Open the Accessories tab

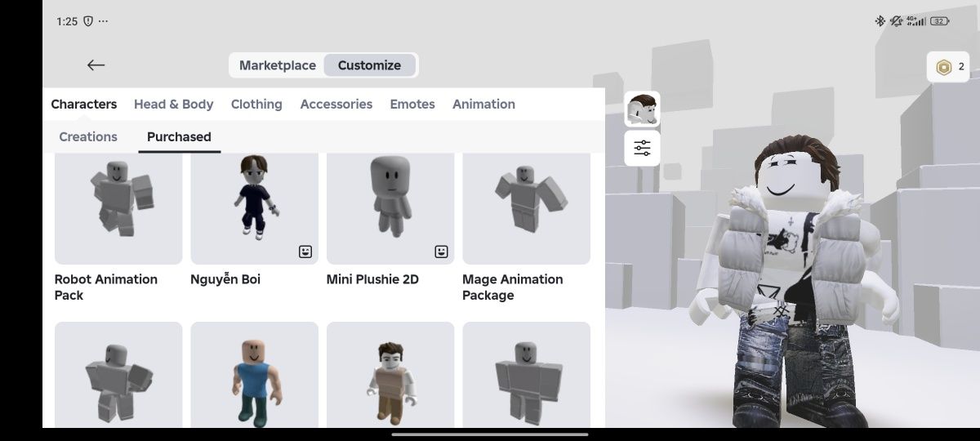(x=336, y=104)
